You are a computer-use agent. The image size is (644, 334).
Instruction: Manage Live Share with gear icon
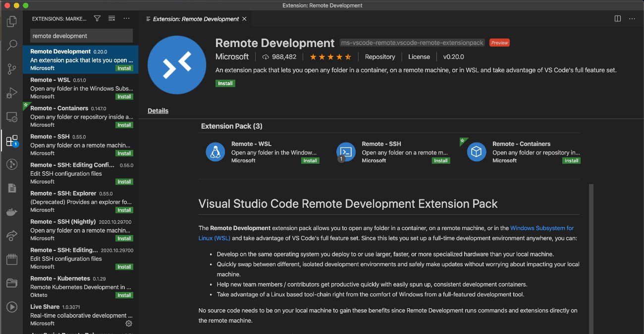click(129, 324)
